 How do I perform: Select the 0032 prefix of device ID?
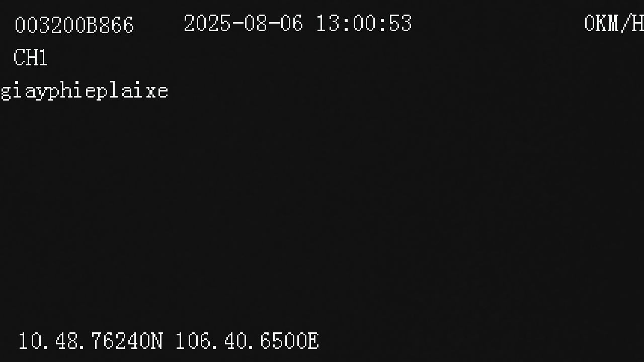coord(38,25)
